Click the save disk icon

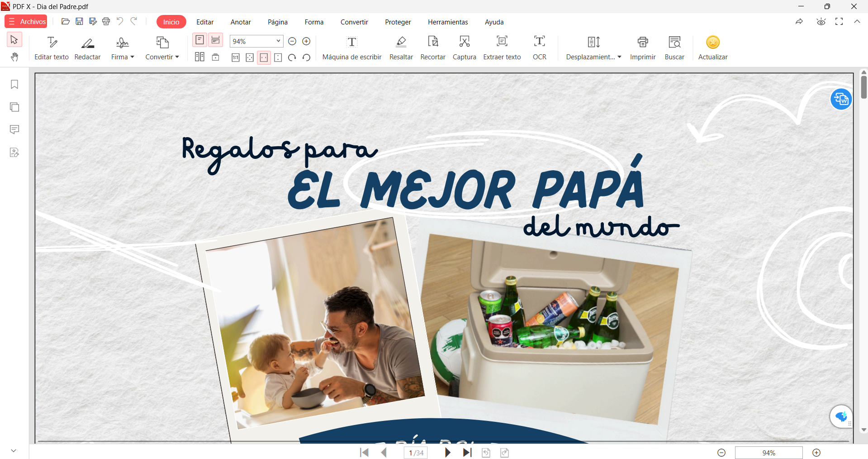pyautogui.click(x=79, y=21)
